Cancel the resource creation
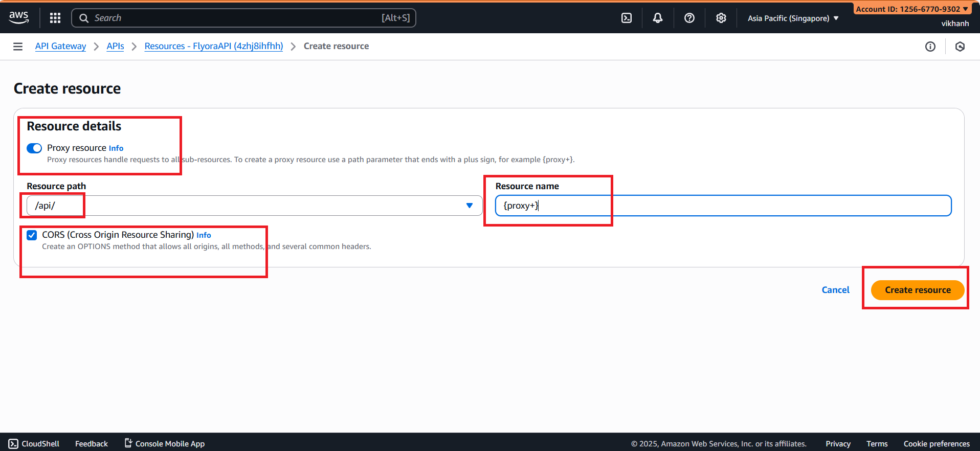The image size is (980, 451). pos(835,290)
